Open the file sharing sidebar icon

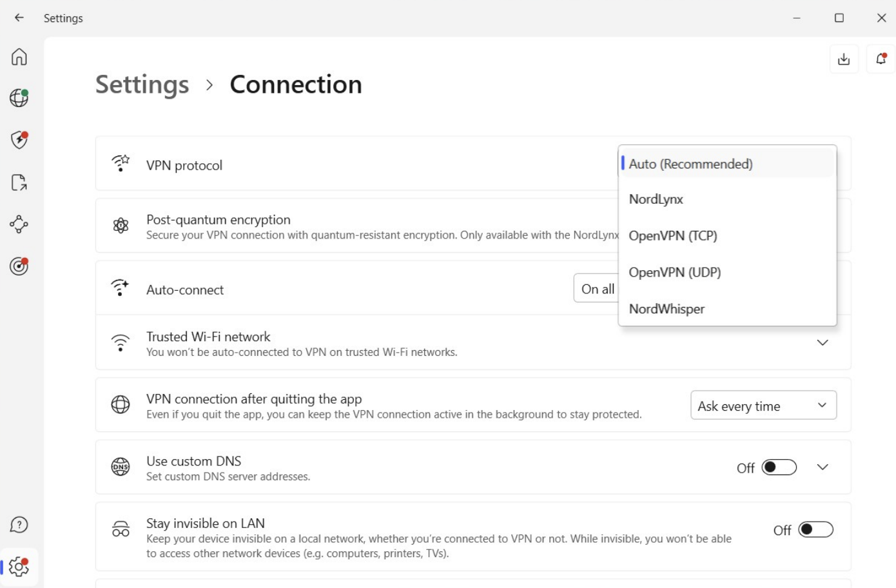click(x=19, y=182)
